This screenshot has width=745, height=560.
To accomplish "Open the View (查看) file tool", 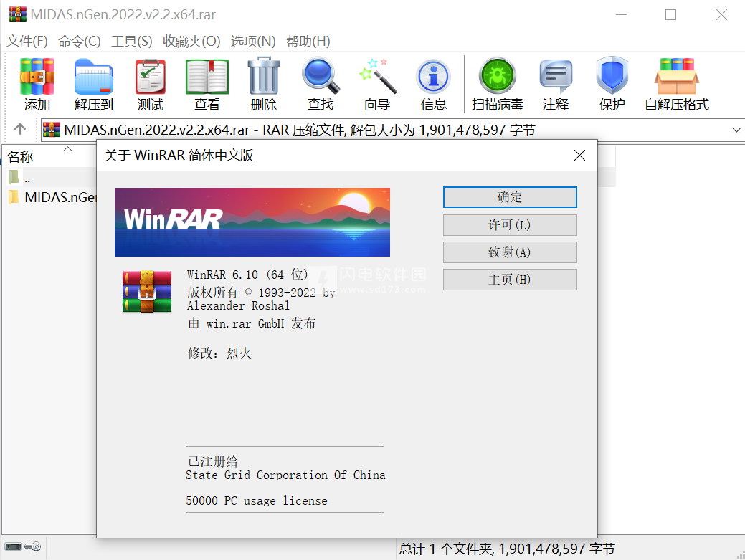I will 207,84.
